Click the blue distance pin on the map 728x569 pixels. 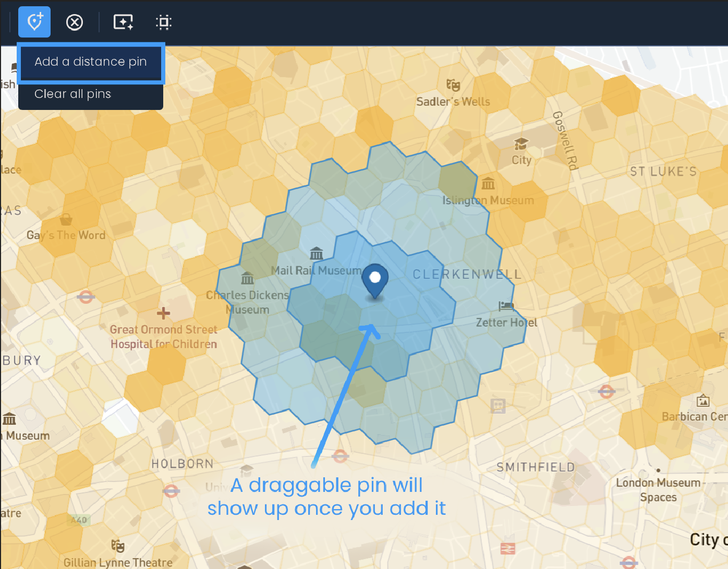375,281
